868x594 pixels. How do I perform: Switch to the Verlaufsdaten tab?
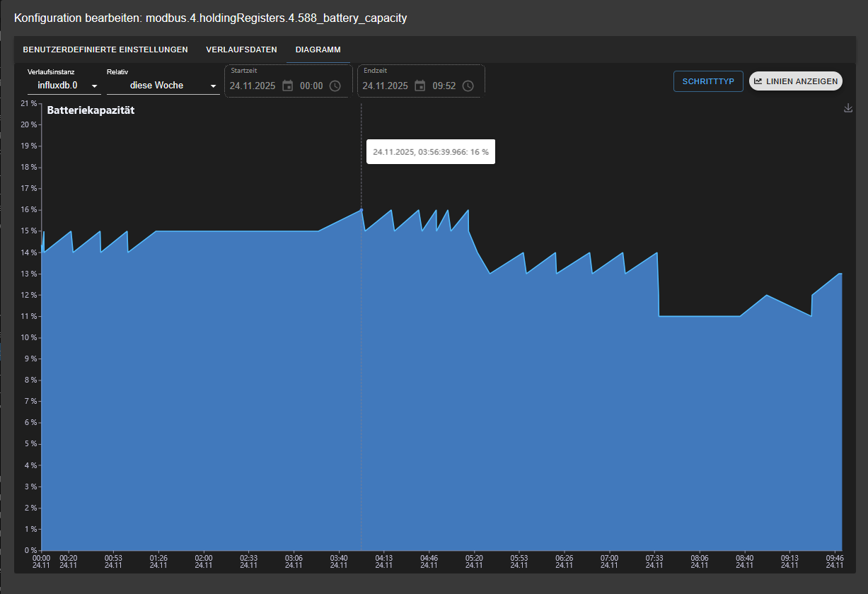click(241, 49)
